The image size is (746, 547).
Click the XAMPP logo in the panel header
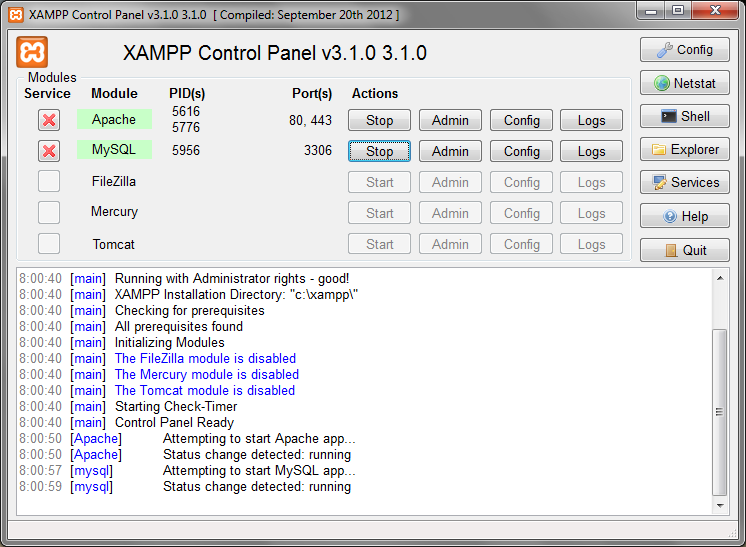click(x=32, y=52)
